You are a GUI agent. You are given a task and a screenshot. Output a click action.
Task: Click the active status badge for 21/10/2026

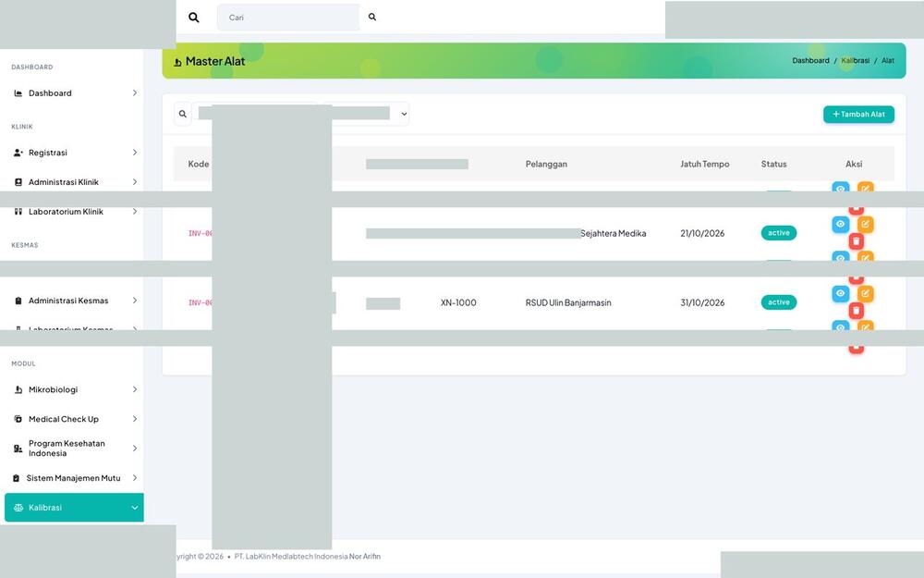coord(778,233)
